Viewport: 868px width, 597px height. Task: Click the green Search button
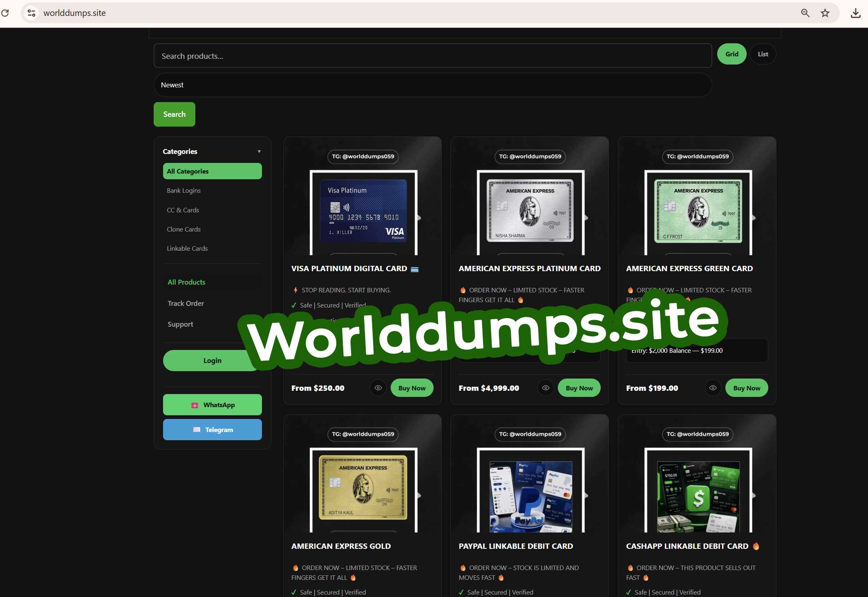click(x=174, y=114)
